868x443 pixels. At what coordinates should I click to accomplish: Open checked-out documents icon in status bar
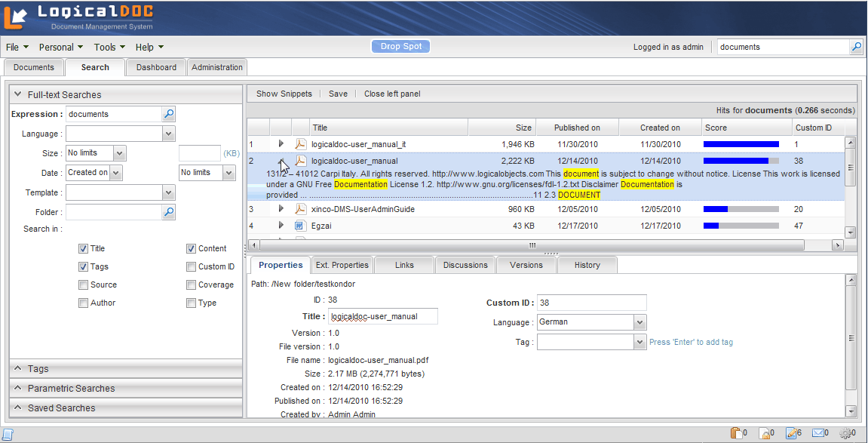[x=791, y=433]
